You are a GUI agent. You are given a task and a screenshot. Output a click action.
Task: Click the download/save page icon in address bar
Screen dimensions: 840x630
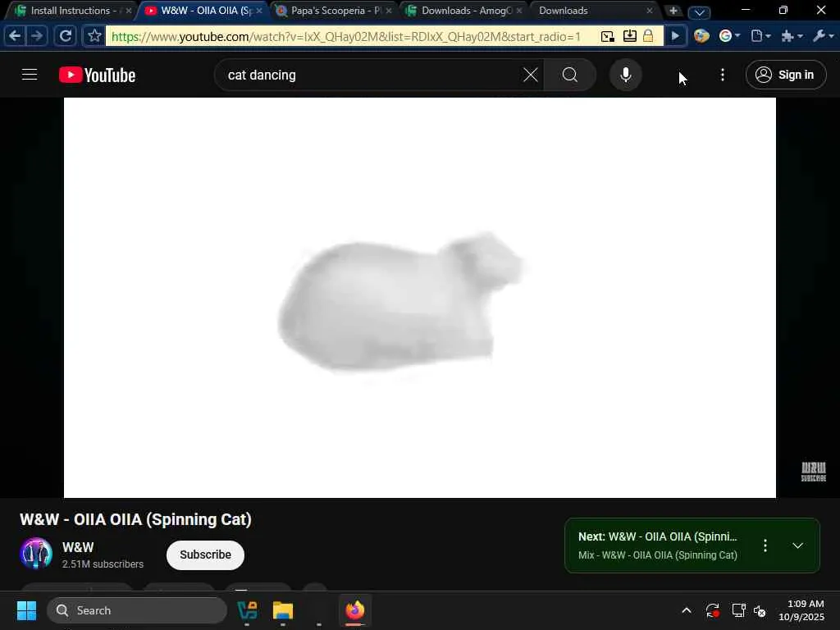tap(629, 36)
